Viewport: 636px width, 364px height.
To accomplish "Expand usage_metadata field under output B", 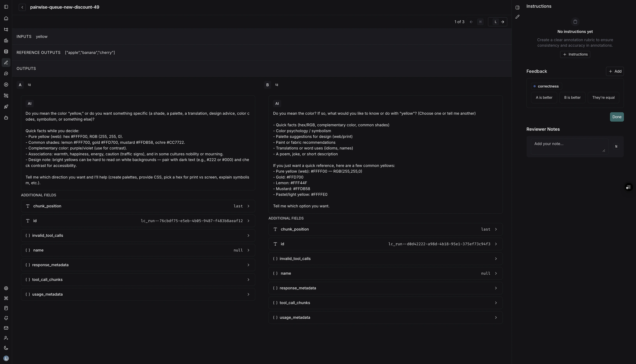I will pyautogui.click(x=385, y=317).
